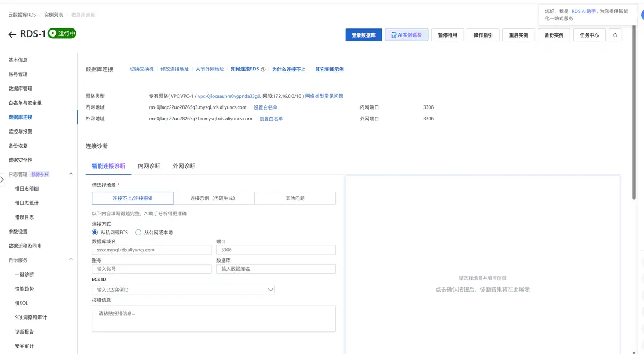Open 参数设置 in the sidebar
Screen dimensions: 644x354
coord(18,232)
